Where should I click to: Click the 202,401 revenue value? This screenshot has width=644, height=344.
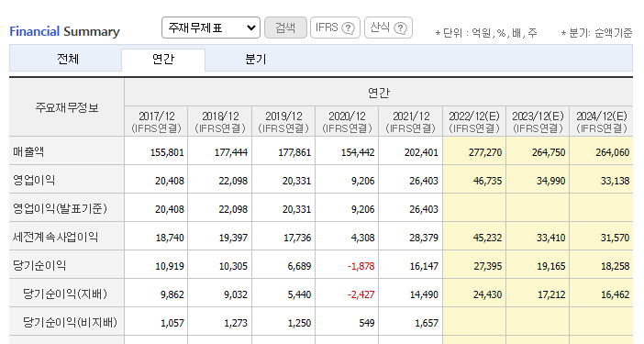pyautogui.click(x=421, y=152)
